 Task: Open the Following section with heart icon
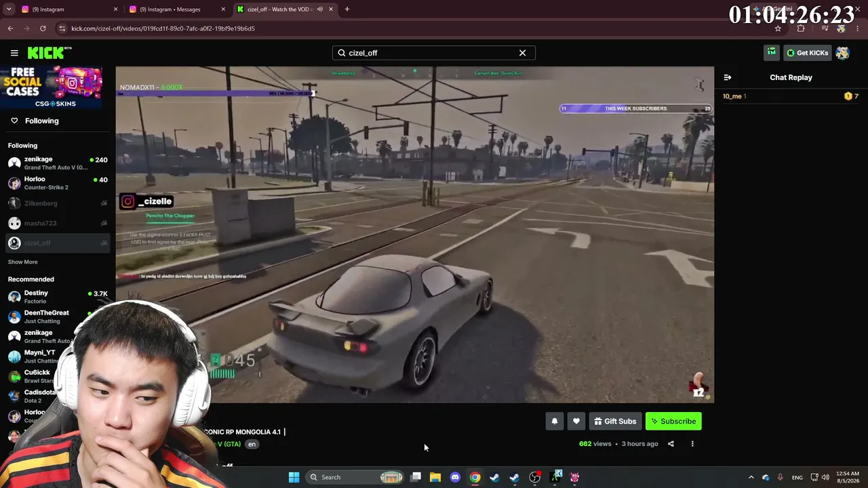click(x=35, y=121)
